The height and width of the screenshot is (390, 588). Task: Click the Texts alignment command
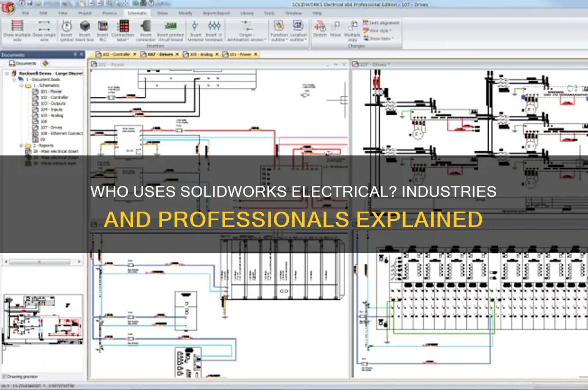click(381, 23)
